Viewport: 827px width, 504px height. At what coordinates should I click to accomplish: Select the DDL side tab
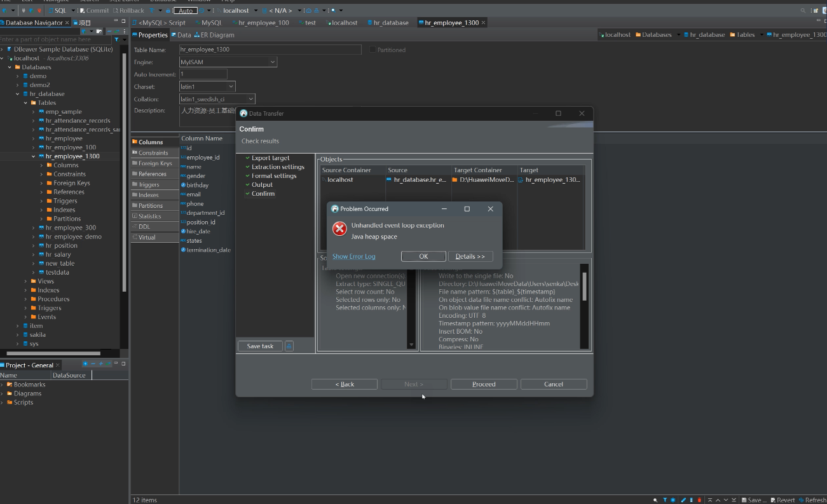pyautogui.click(x=154, y=227)
